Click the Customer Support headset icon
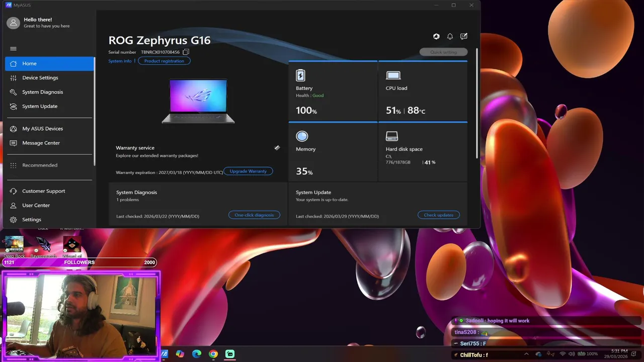 coord(13,191)
